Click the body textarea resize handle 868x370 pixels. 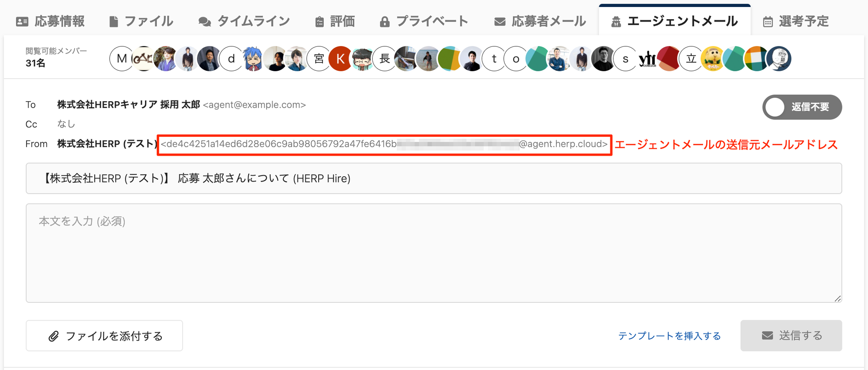(837, 298)
